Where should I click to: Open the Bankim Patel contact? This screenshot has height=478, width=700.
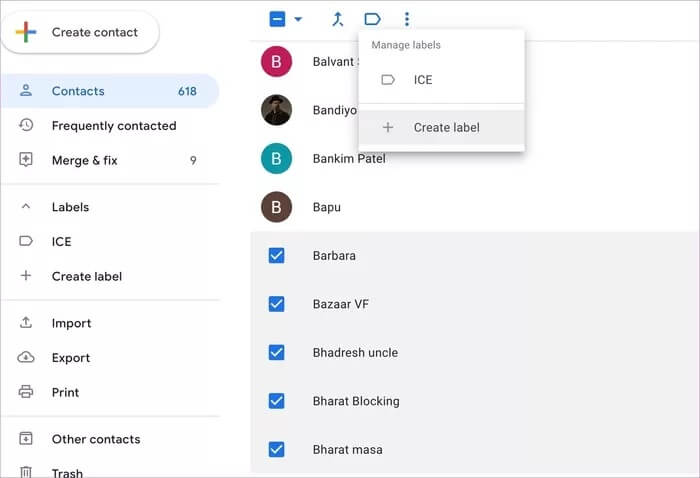point(349,158)
